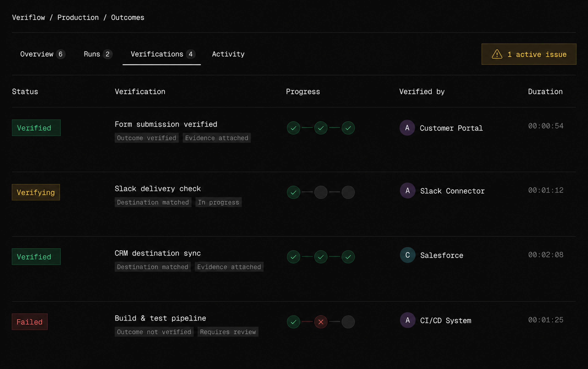Click pending third step in Slack delivery row
Screen dimensions: 588x369
coord(348,192)
